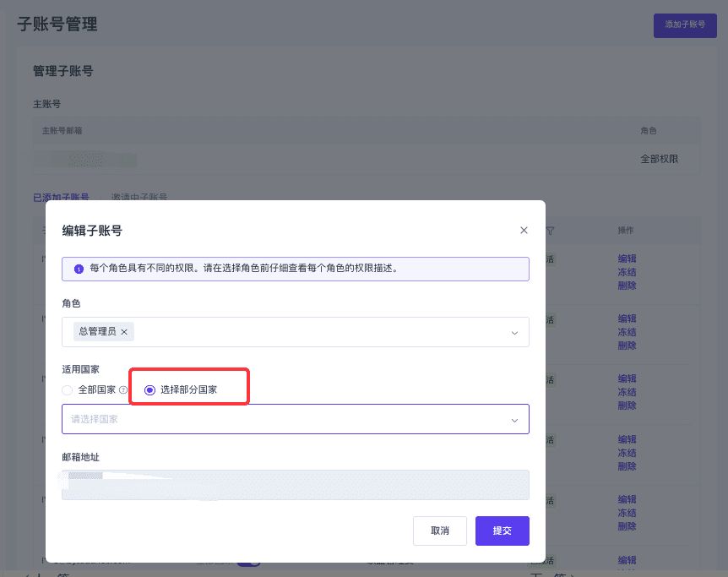Close the 编辑子账号 dialog

point(524,230)
